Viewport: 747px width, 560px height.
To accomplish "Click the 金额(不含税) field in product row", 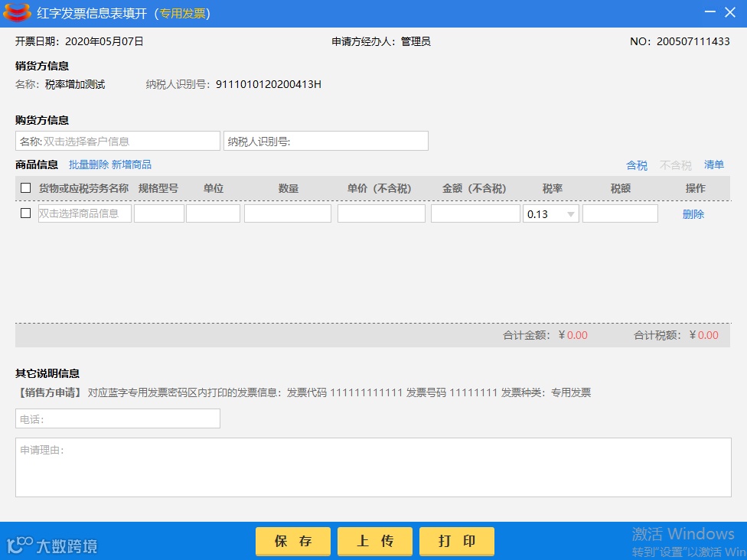I will coord(475,213).
